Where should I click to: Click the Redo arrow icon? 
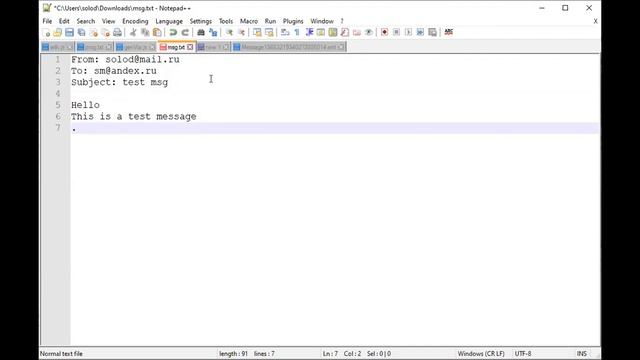[185, 33]
